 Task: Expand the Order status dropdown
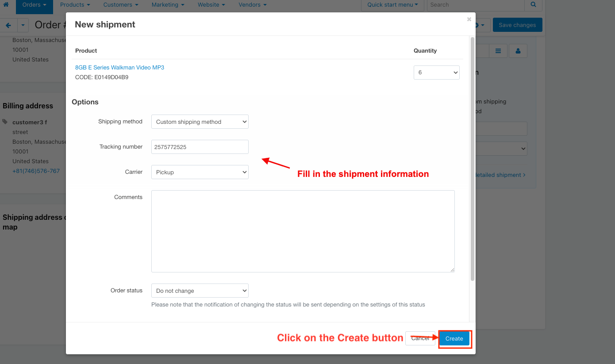point(200,291)
